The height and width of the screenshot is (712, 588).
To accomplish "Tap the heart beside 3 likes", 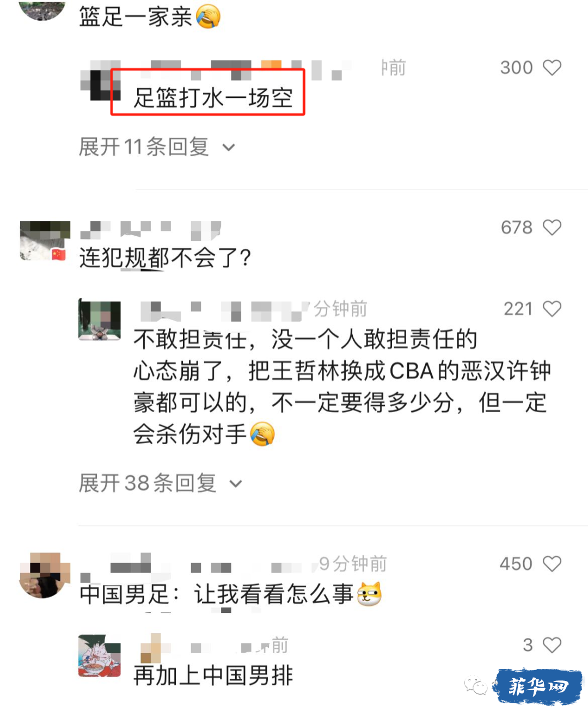I will click(552, 645).
